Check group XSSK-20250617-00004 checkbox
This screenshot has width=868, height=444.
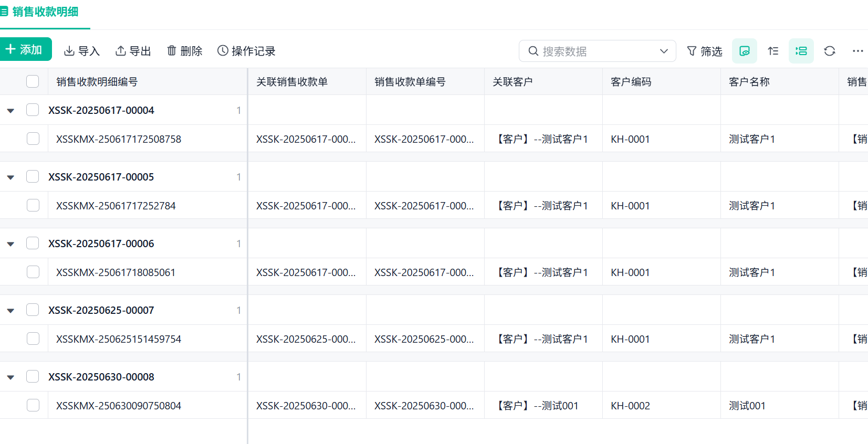coord(33,110)
